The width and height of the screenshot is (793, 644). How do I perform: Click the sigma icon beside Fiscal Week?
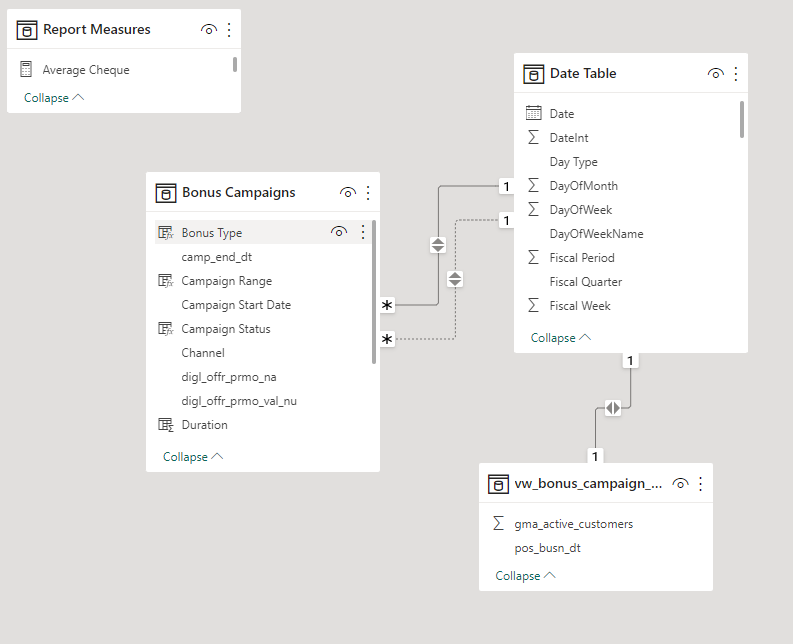coord(533,305)
